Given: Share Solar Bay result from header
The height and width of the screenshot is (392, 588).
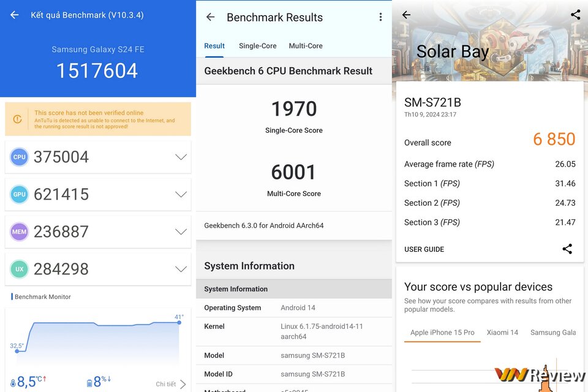Looking at the screenshot, I should click(x=575, y=15).
